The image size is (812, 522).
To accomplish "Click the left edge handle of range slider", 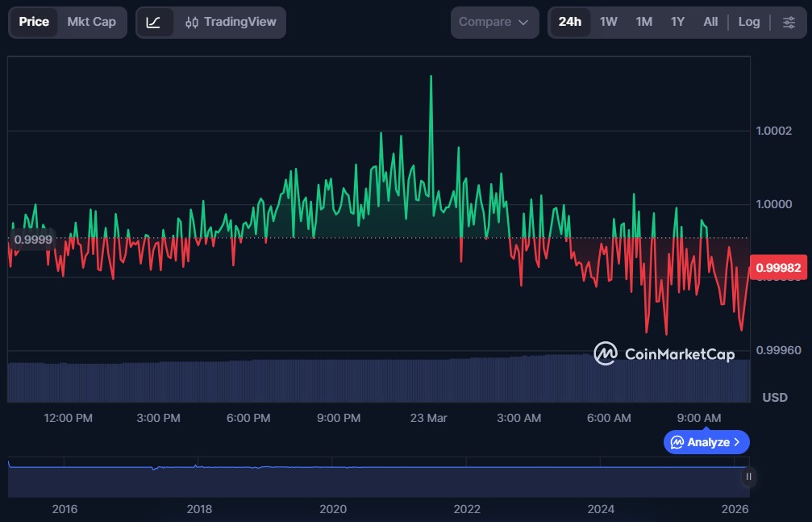I will click(x=9, y=477).
